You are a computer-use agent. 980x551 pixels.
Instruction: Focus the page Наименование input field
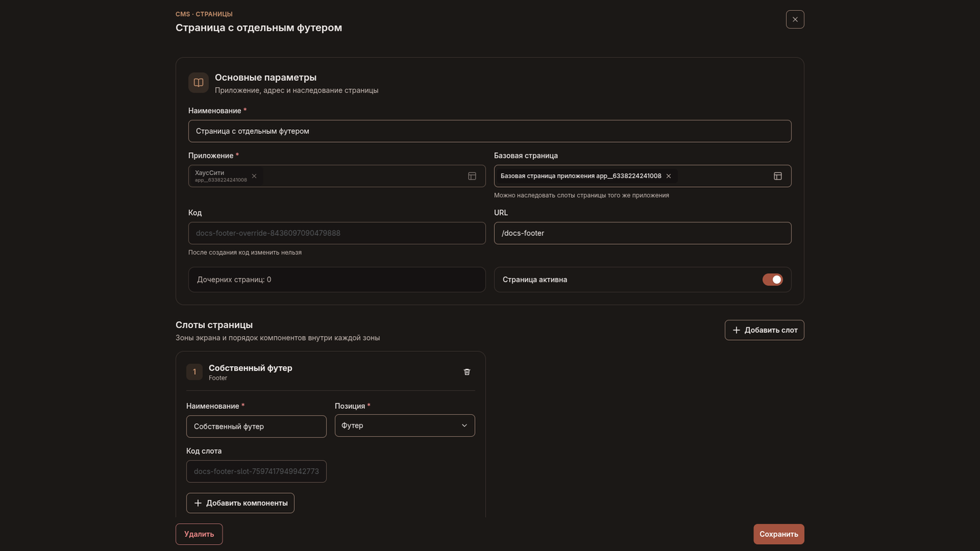pos(490,131)
